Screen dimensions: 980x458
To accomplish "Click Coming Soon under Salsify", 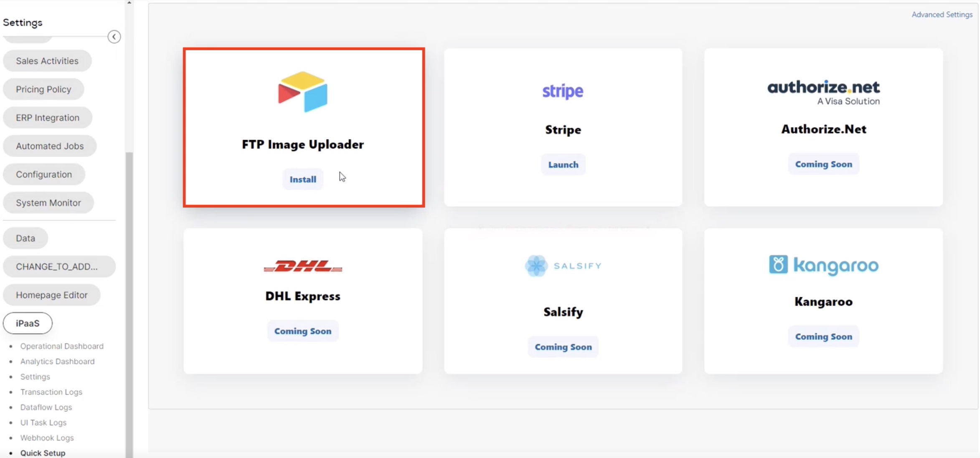I will click(563, 347).
